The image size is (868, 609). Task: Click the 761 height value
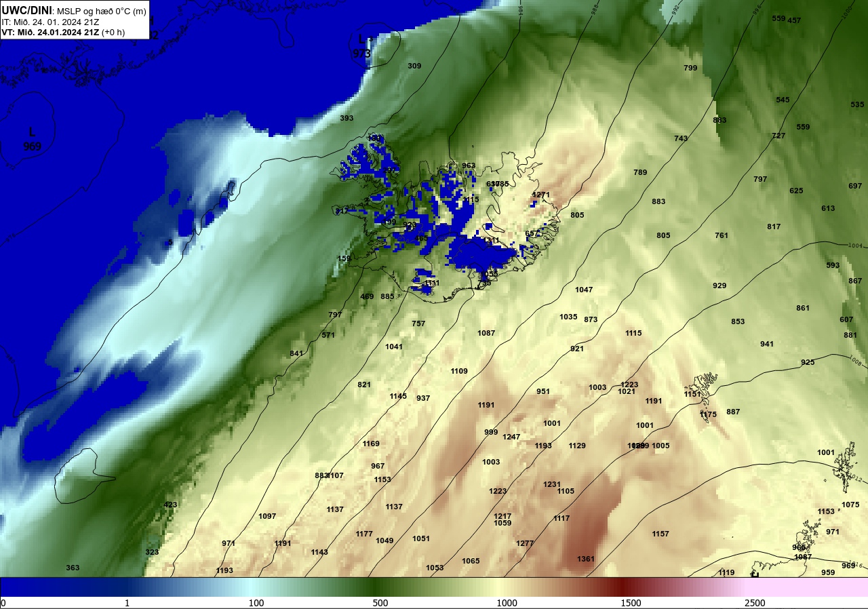point(722,235)
